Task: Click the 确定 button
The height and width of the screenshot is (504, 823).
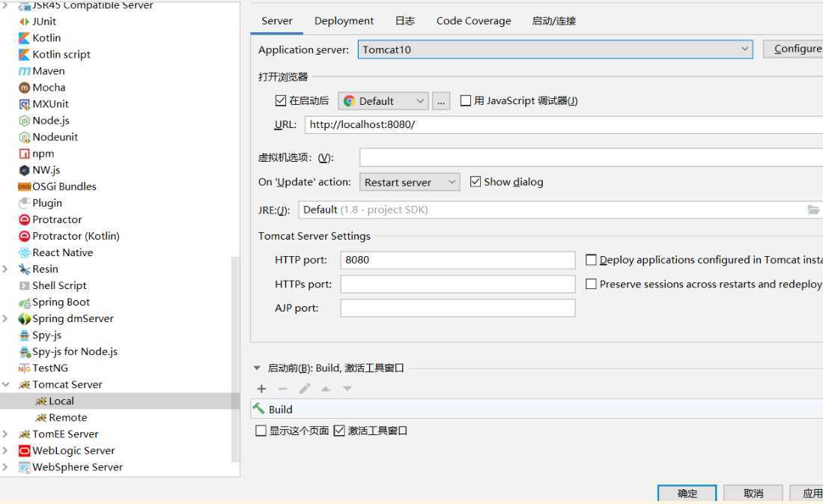Action: (x=687, y=494)
